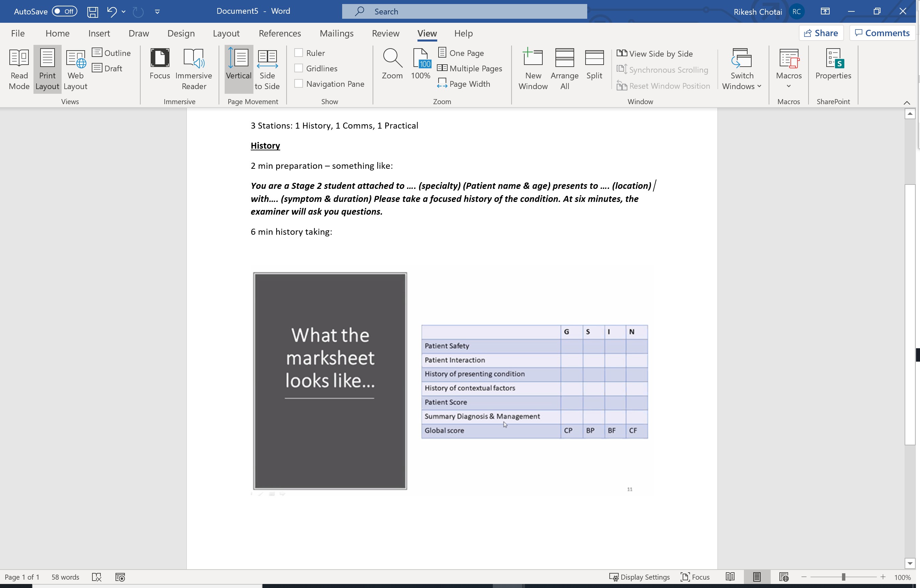Viewport: 920px width, 588px height.
Task: View Side by Side windows
Action: click(x=655, y=54)
